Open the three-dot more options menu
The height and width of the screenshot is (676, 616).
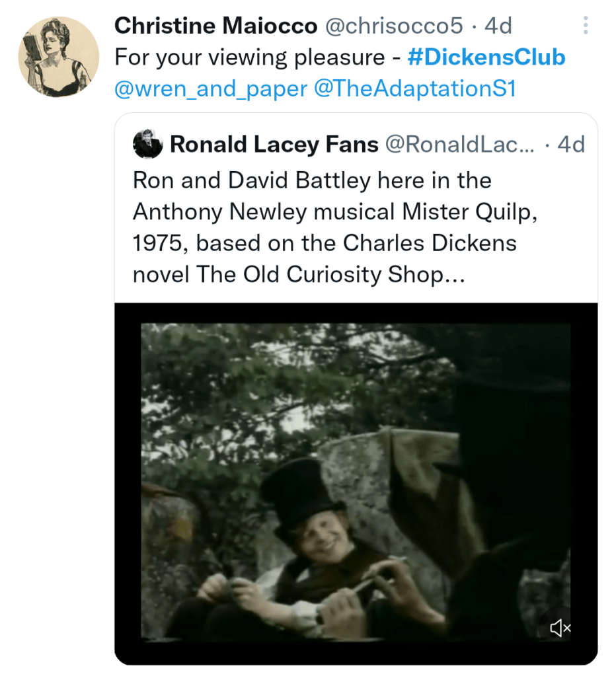(585, 26)
